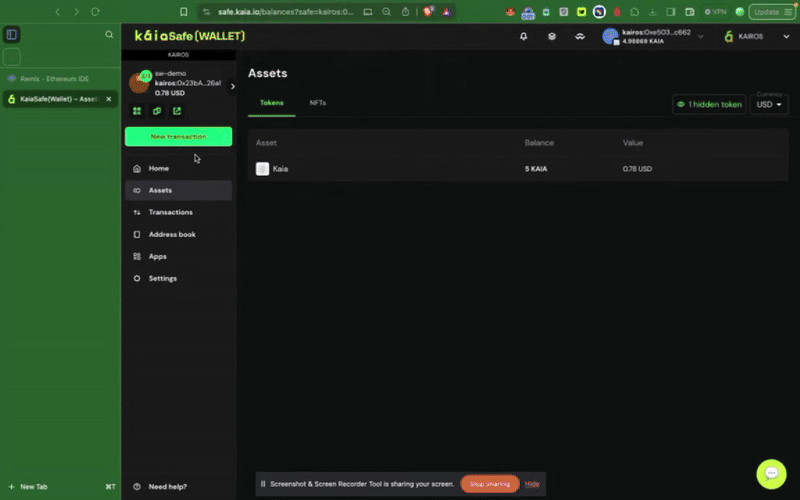The image size is (800, 500).
Task: Hide the screen sharing bar
Action: point(532,484)
